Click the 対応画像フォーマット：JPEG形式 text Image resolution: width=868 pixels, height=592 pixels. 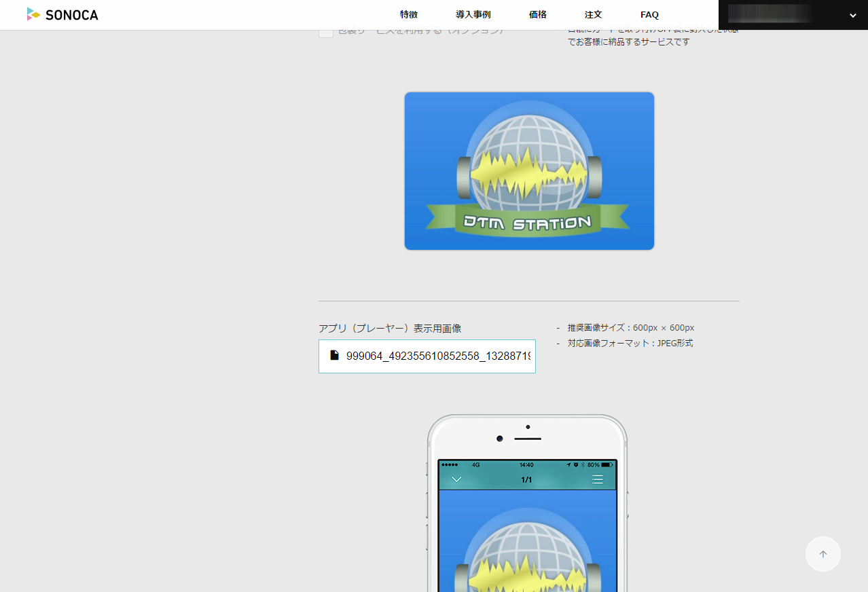pyautogui.click(x=630, y=344)
